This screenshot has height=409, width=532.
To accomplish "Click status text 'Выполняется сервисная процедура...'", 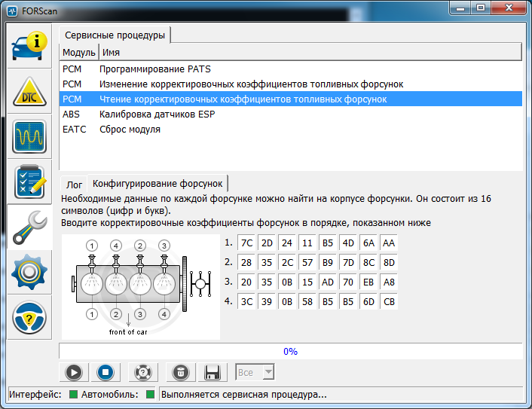I will [243, 395].
